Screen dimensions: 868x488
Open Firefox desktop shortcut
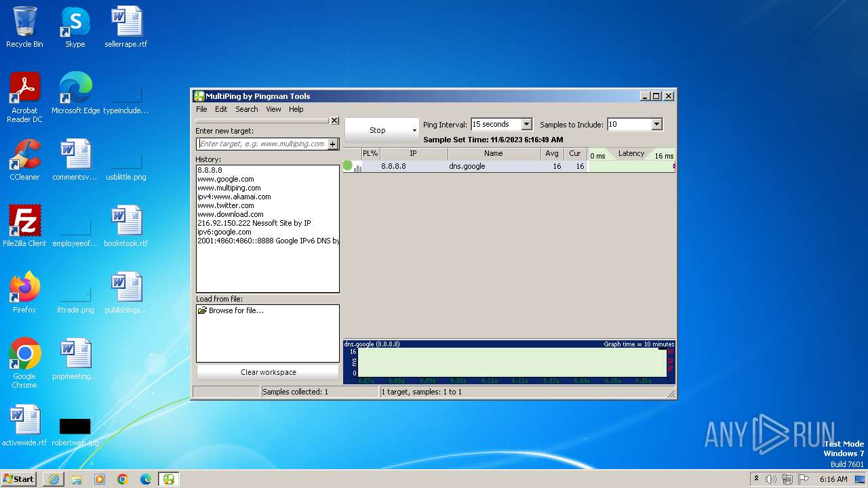[x=25, y=293]
